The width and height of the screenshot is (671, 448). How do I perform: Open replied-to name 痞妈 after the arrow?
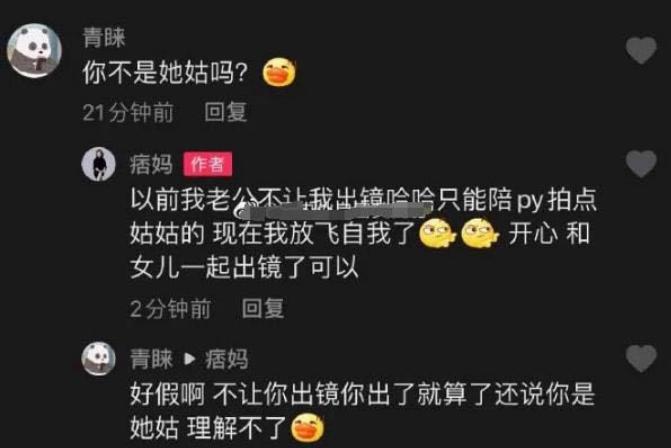(x=226, y=359)
